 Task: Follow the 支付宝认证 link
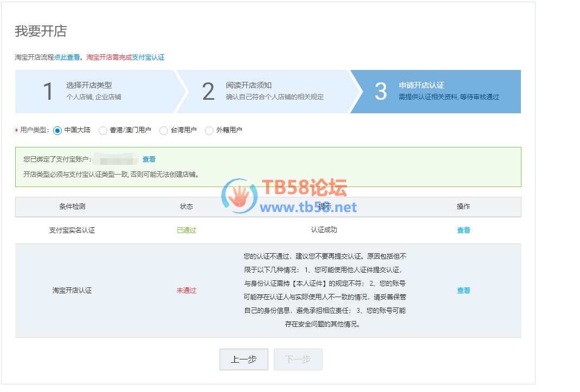point(149,57)
